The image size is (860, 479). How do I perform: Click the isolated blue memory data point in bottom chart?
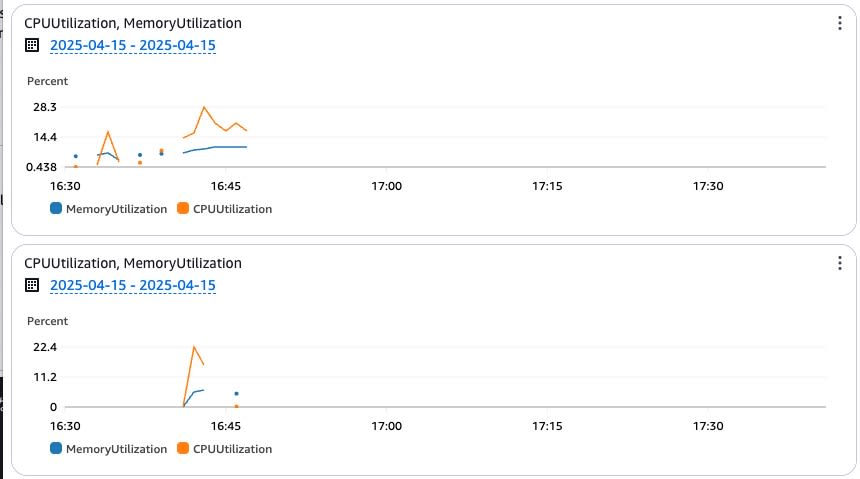(x=236, y=393)
